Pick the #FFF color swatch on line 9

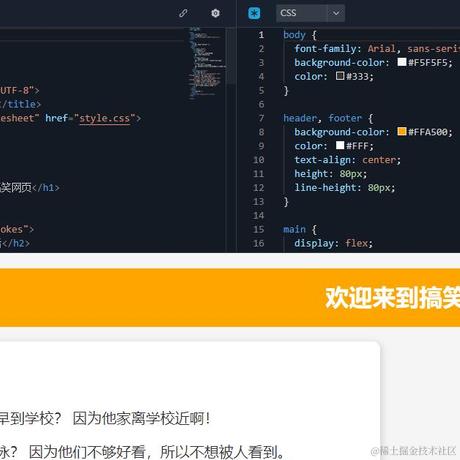click(340, 145)
